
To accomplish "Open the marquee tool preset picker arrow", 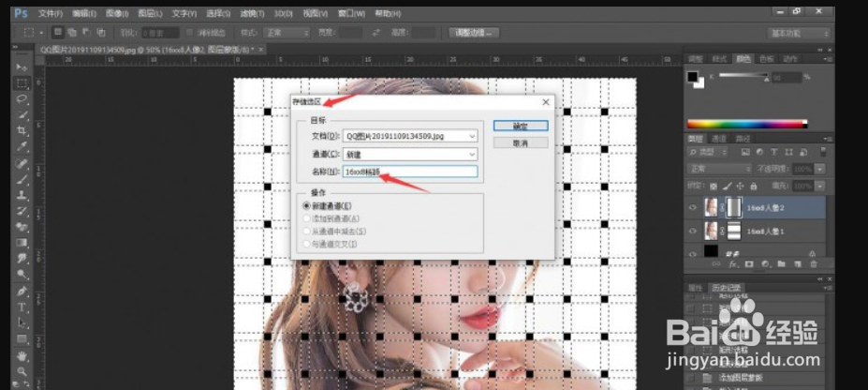I will pos(41,33).
